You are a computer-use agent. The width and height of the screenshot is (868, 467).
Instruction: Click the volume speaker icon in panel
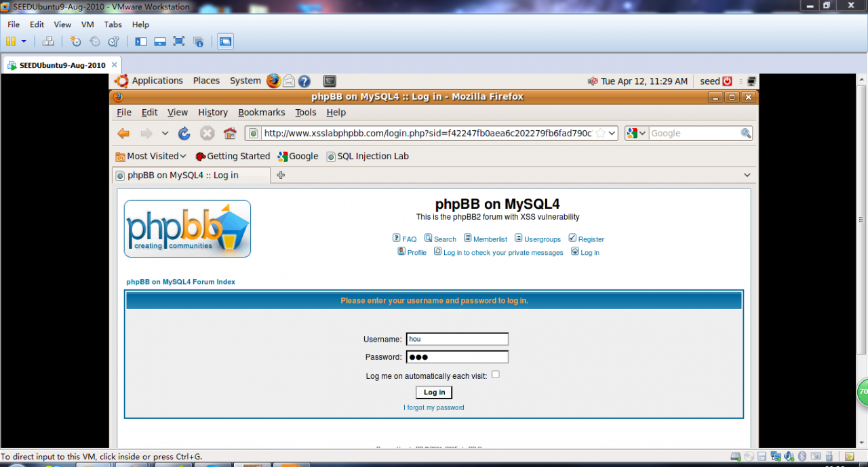coord(593,81)
